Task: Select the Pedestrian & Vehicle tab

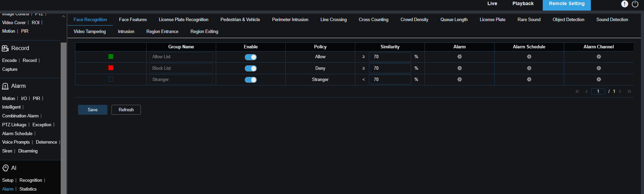Action: pos(240,20)
